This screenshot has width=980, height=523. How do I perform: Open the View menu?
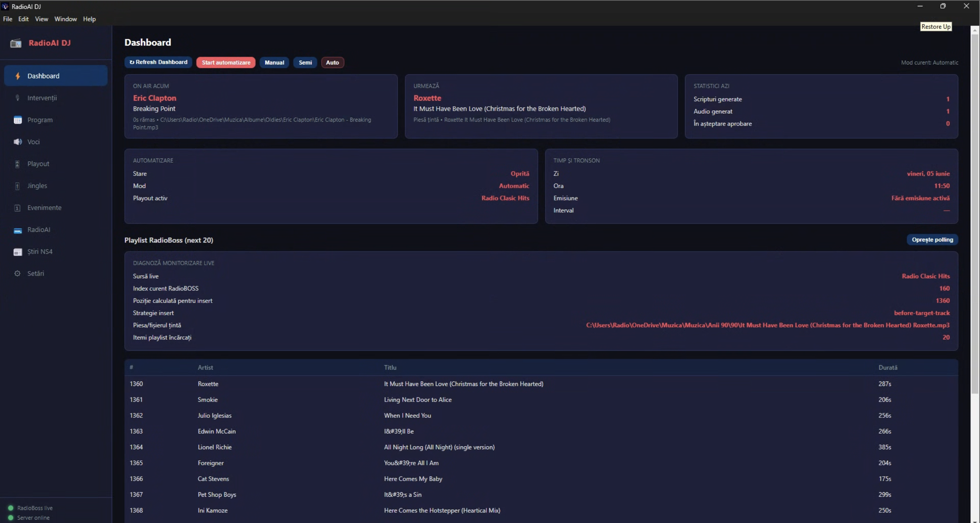coord(41,19)
